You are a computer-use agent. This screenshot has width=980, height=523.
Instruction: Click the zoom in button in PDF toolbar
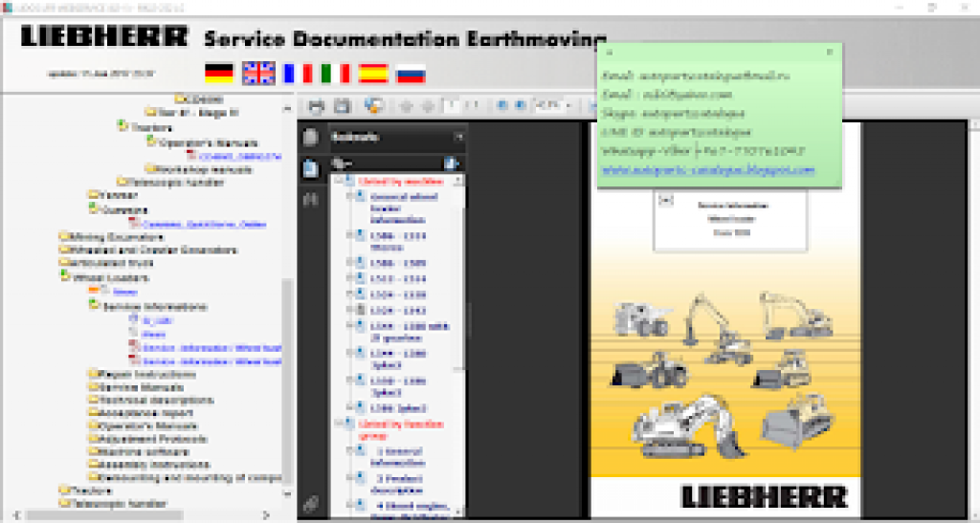[520, 106]
